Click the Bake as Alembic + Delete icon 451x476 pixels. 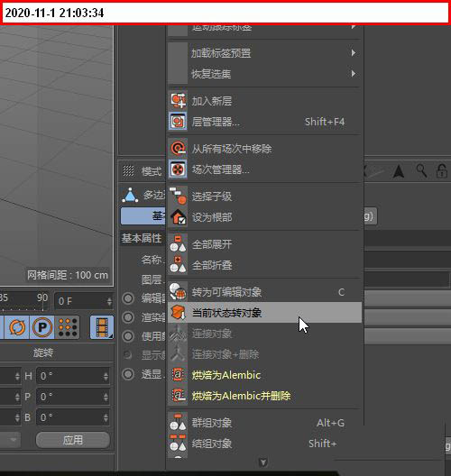point(178,396)
